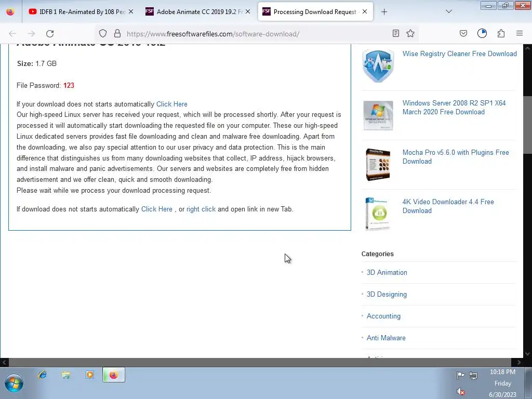Close the IDFB 1 Re-Animated tab
Image resolution: width=532 pixels, height=399 pixels.
(x=131, y=11)
